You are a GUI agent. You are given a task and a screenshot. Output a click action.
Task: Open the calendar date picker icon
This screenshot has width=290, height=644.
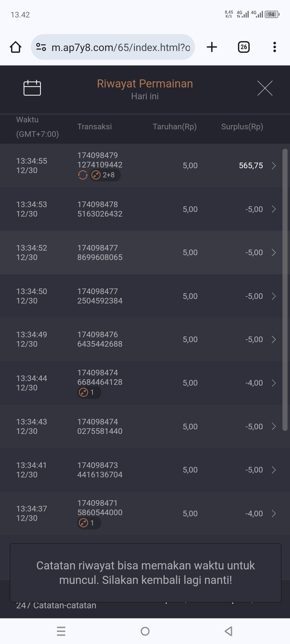pos(32,88)
